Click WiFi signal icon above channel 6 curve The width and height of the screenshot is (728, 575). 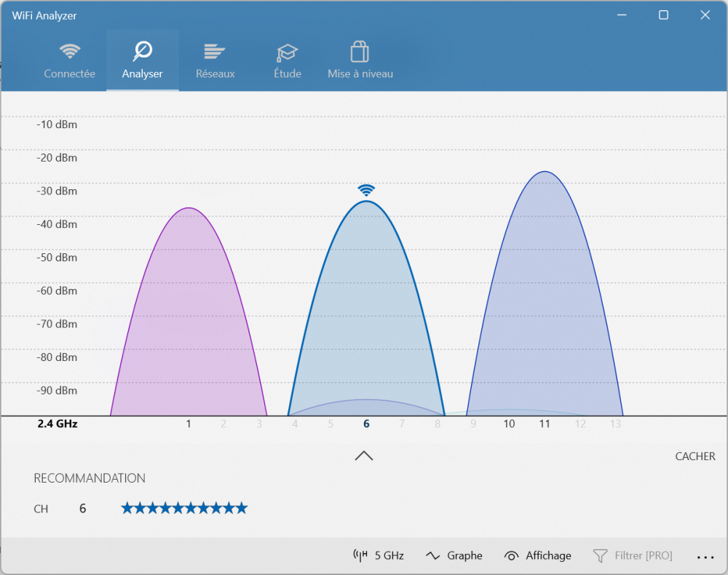click(x=366, y=190)
